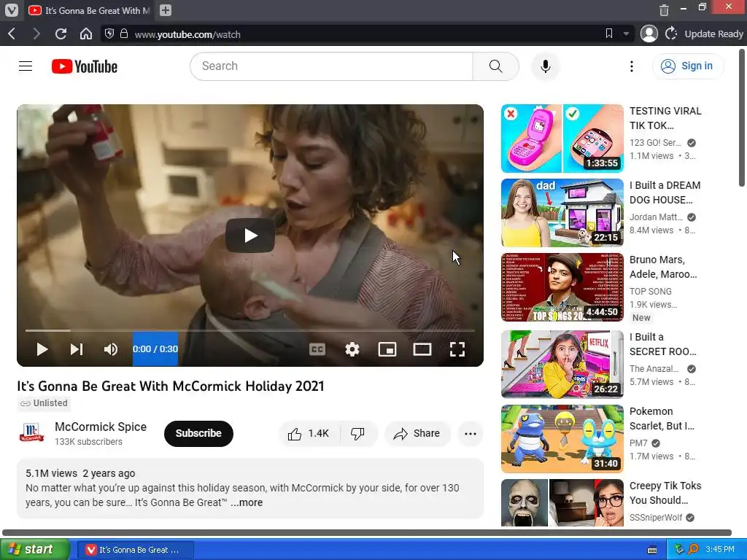Go to browser home page
The image size is (747, 560).
86,34
